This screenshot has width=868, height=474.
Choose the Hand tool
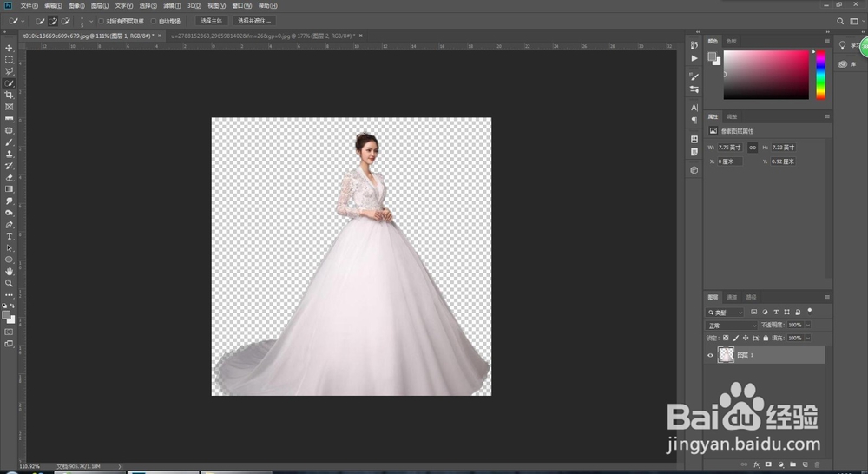[10, 271]
